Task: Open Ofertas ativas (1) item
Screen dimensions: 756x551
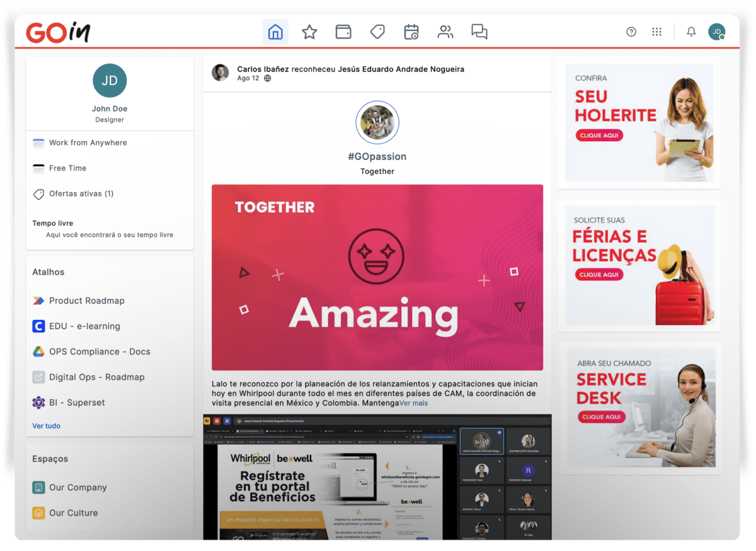Action: [x=81, y=194]
